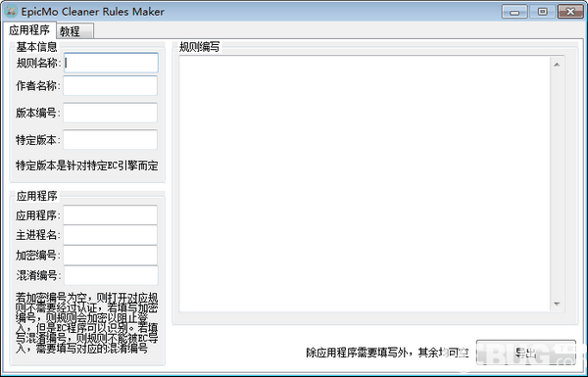Click the 导出 export button
Viewport: 588px width, 377px height.
click(x=525, y=353)
